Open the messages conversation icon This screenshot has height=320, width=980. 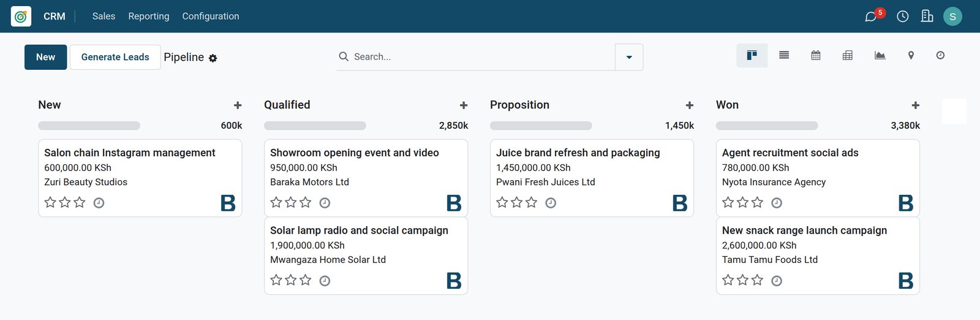(870, 17)
